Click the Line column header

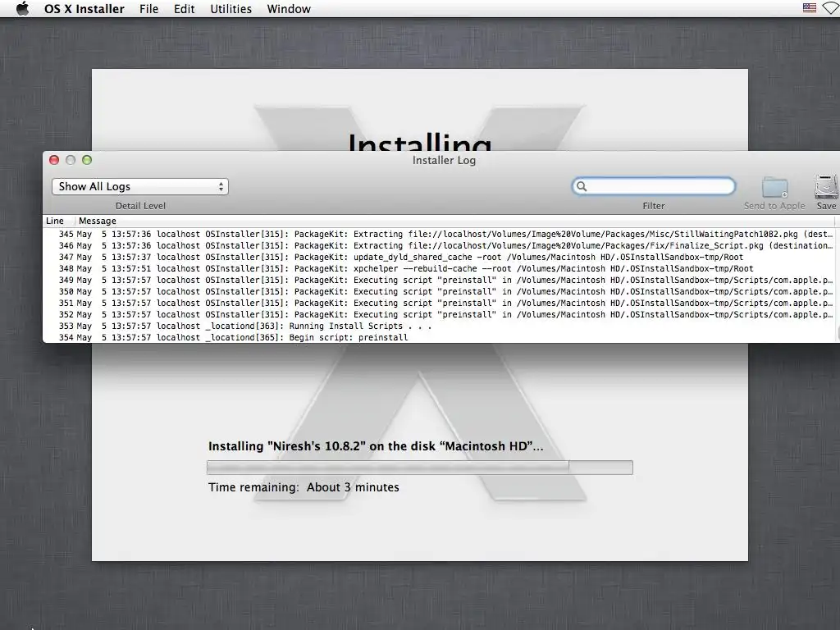tap(55, 221)
